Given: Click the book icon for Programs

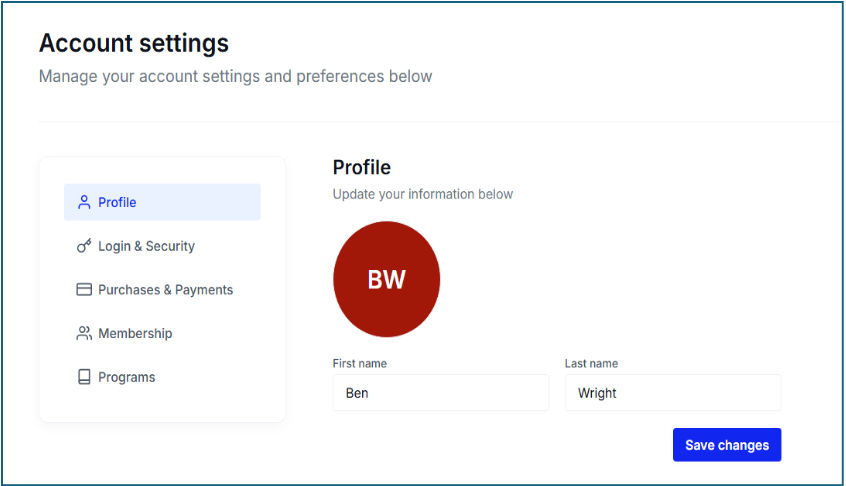Looking at the screenshot, I should tap(84, 377).
